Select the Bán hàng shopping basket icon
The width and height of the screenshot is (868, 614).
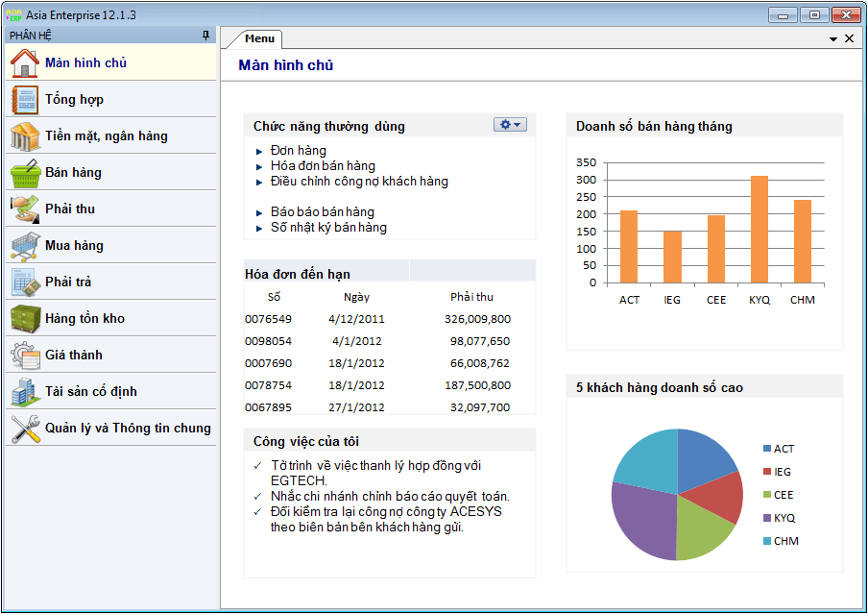25,173
